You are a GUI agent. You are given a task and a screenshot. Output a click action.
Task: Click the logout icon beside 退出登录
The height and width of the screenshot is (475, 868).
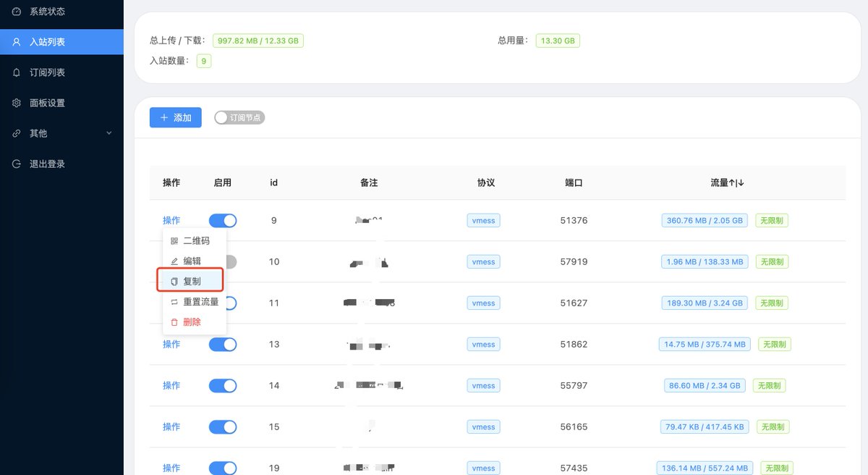click(17, 164)
